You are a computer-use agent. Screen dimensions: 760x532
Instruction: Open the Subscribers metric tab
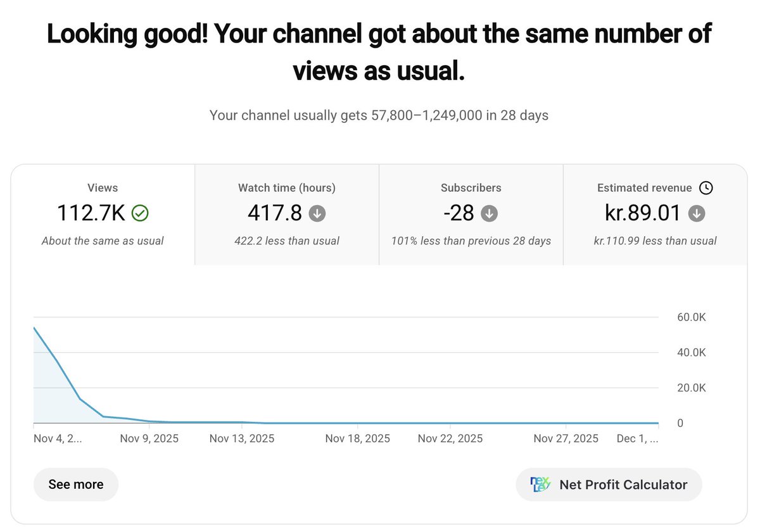tap(471, 215)
